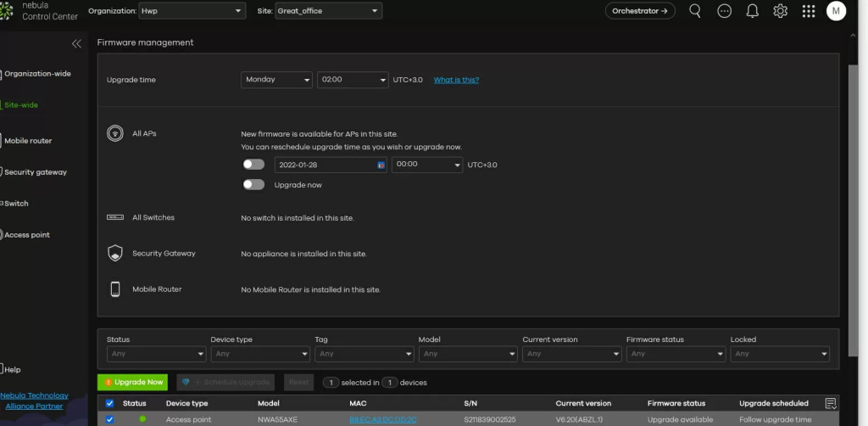Open the settings gear icon
Screen dimensions: 868x426
pyautogui.click(x=780, y=11)
